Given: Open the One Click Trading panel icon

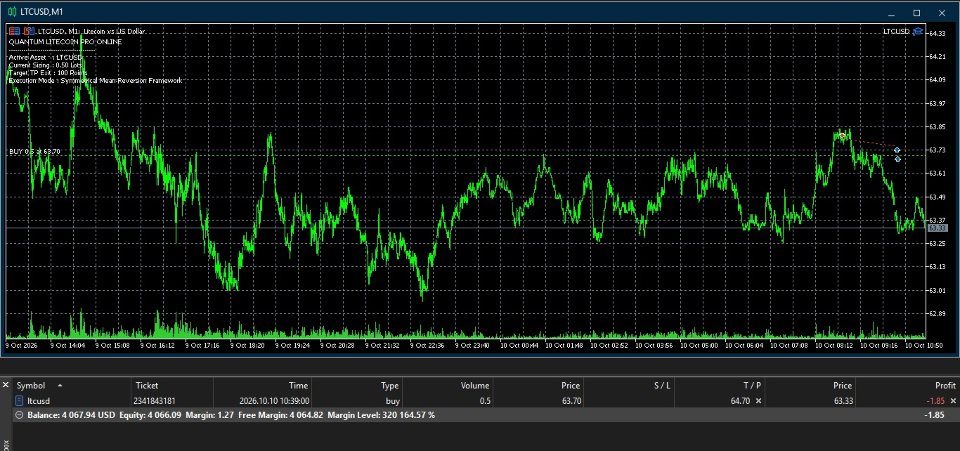Looking at the screenshot, I should point(14,31).
